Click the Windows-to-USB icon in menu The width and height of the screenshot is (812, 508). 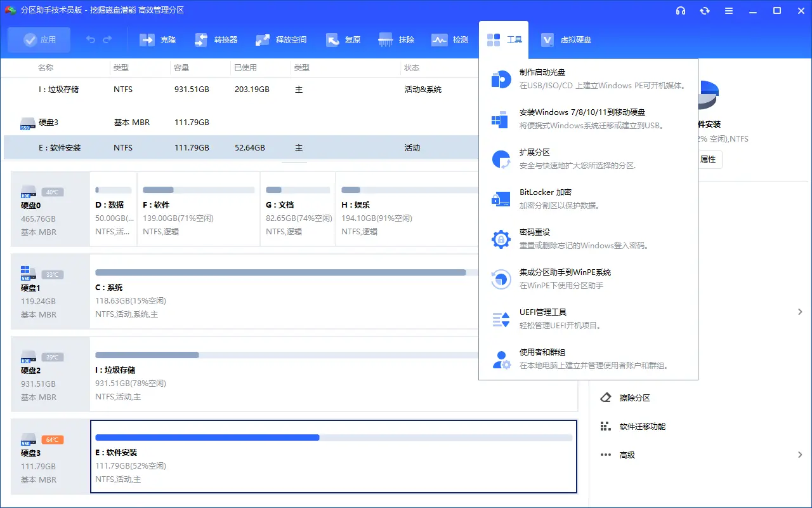[x=501, y=119]
